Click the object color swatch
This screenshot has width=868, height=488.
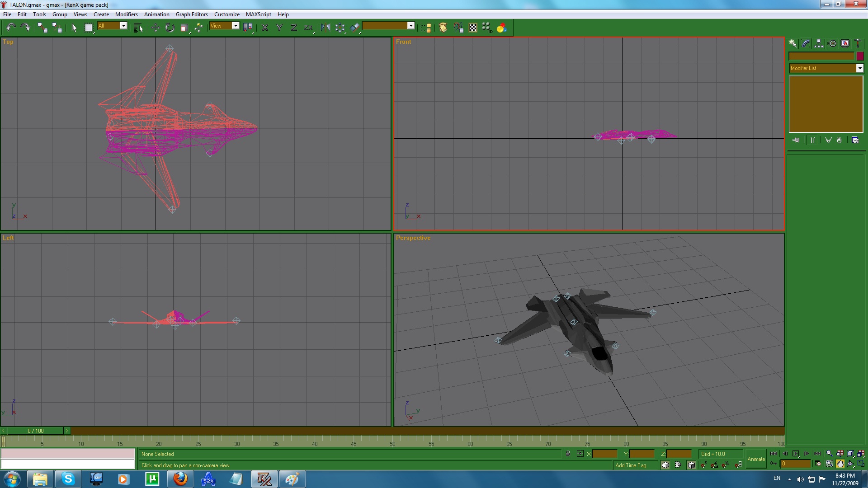click(860, 56)
